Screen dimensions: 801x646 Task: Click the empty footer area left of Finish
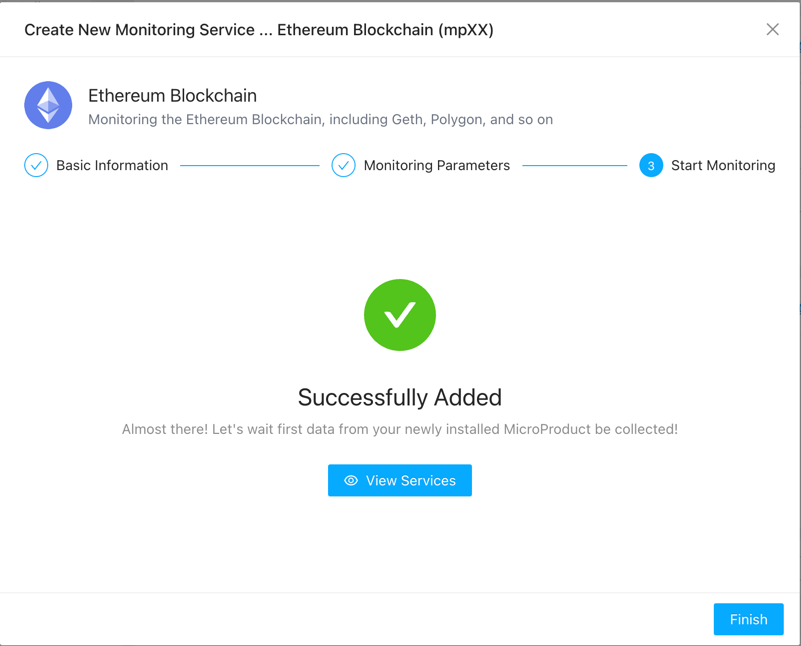(350, 619)
